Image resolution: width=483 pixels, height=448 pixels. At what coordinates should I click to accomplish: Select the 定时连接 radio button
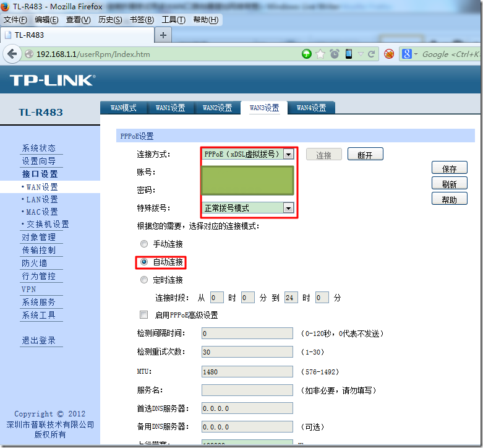[x=144, y=280]
